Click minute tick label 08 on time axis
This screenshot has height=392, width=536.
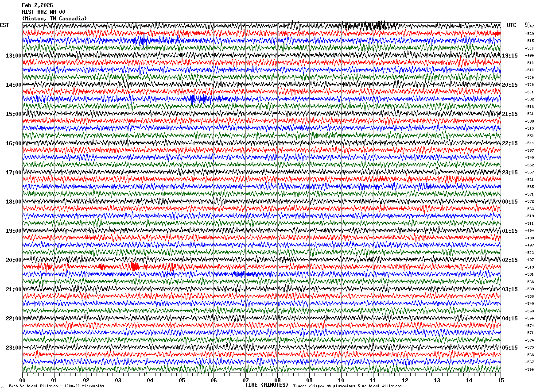click(x=277, y=380)
